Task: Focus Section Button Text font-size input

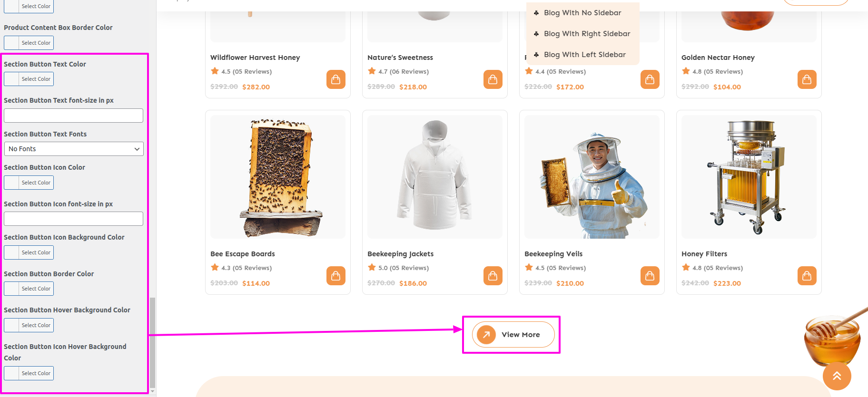Action: click(74, 116)
